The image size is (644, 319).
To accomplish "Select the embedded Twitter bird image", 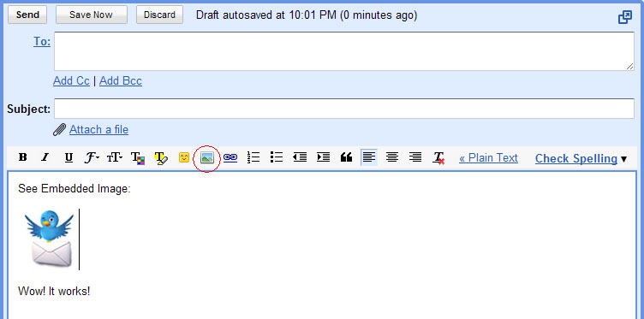I will 50,239.
